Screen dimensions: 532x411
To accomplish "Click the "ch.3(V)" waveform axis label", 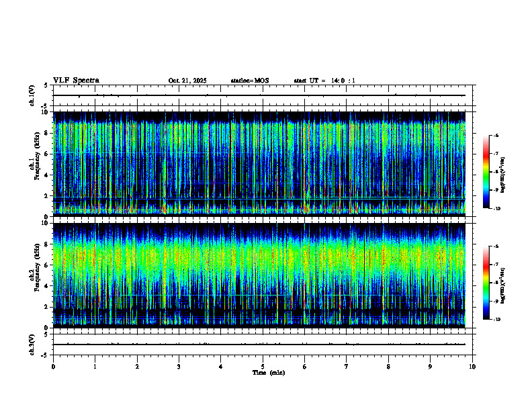I will pos(32,345).
